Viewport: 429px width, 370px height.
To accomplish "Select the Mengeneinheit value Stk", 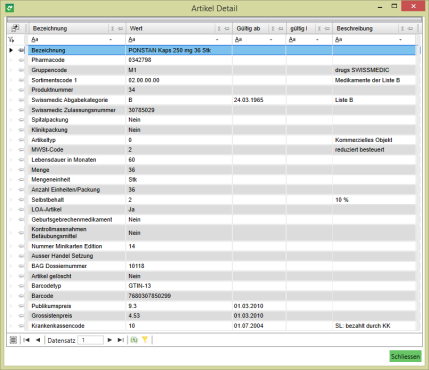I will point(133,180).
